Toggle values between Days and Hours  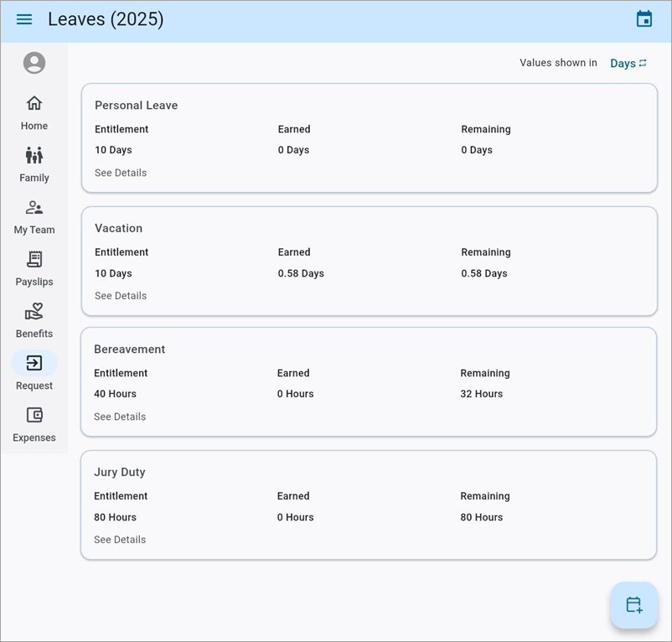(x=628, y=64)
